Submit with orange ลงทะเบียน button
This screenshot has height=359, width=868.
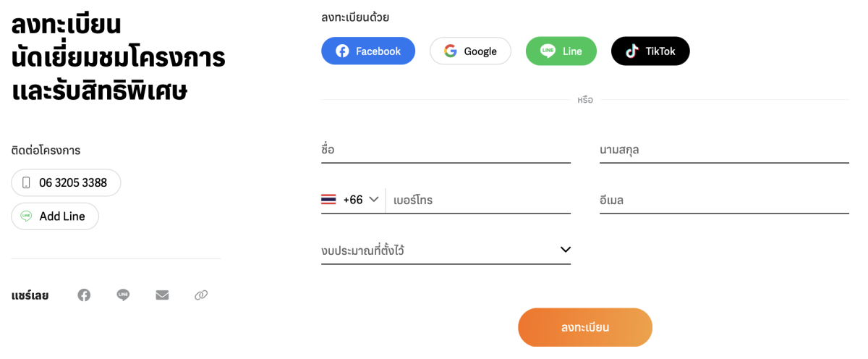tap(584, 327)
